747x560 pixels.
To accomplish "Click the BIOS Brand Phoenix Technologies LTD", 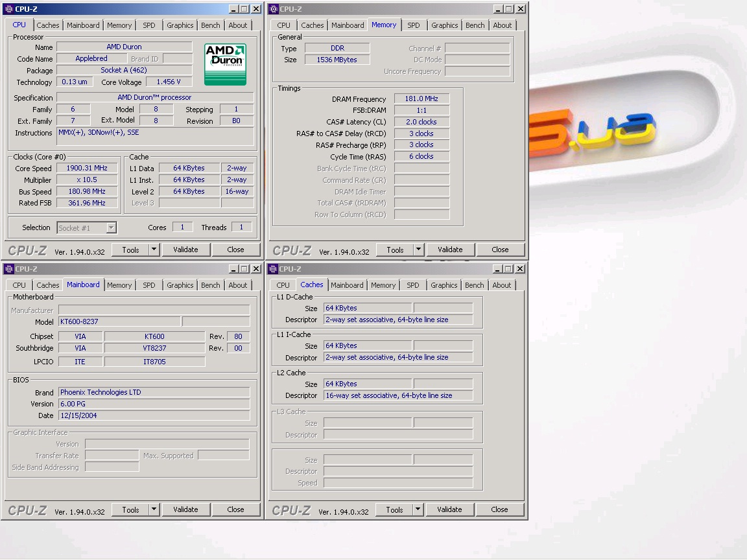I will [154, 392].
